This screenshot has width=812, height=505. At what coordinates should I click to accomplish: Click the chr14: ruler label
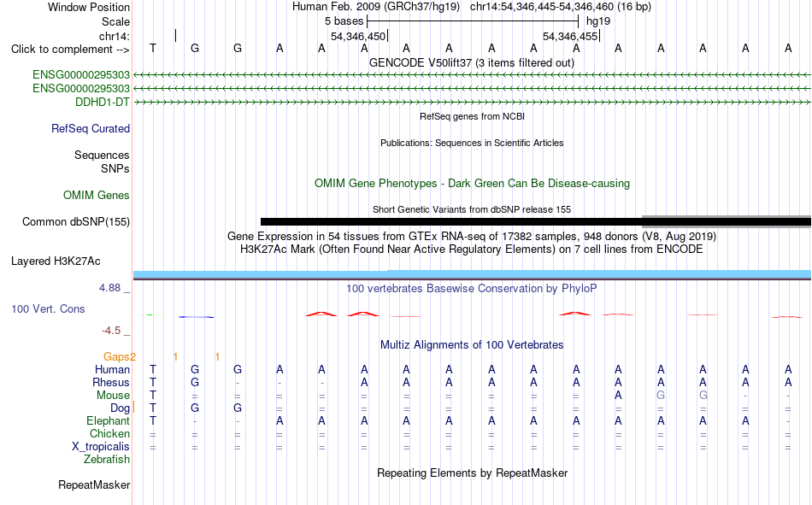(115, 36)
